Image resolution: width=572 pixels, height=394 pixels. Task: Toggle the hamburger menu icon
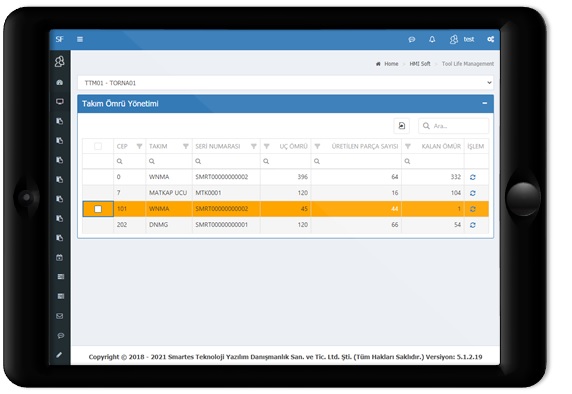tap(80, 39)
